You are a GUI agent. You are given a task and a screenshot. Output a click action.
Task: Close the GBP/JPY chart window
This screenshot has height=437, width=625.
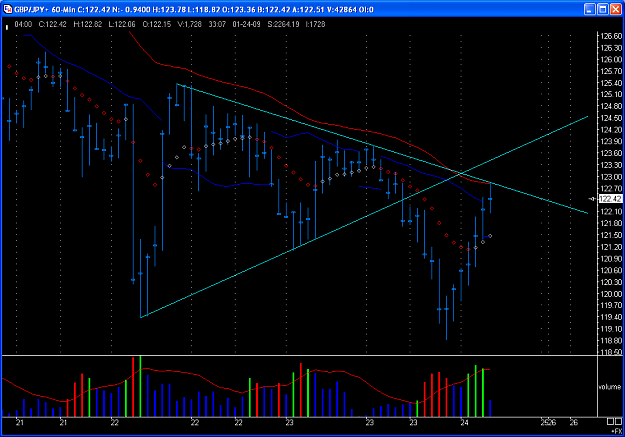[x=616, y=9]
